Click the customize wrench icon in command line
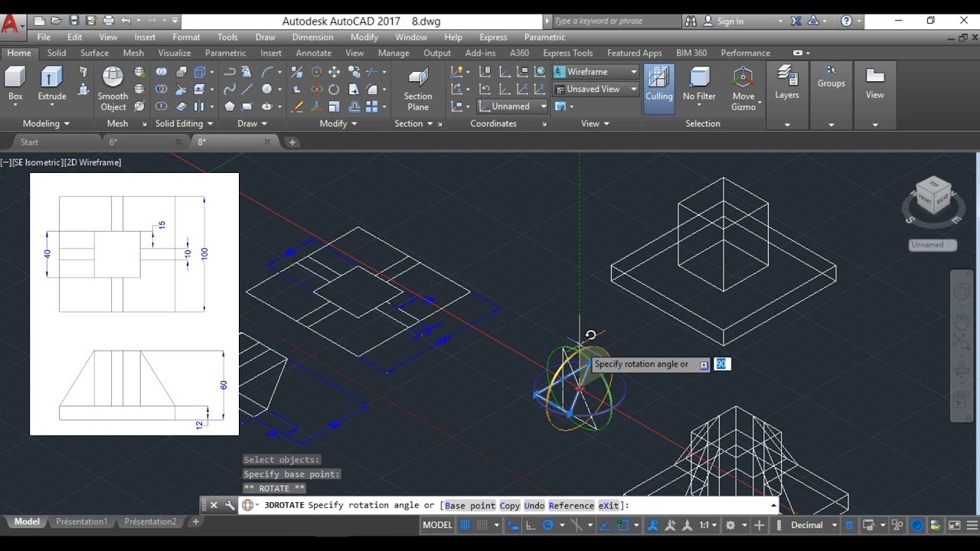This screenshot has height=551, width=980. tap(230, 505)
